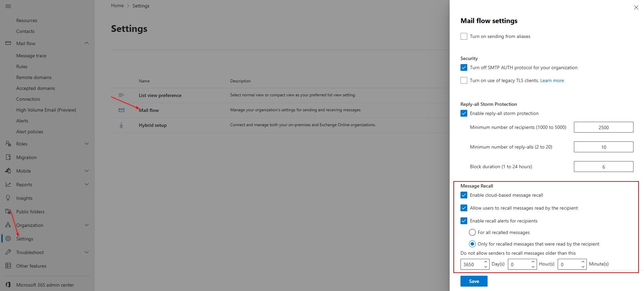Open Message trace in sidebar
The height and width of the screenshot is (291, 644).
coord(31,56)
